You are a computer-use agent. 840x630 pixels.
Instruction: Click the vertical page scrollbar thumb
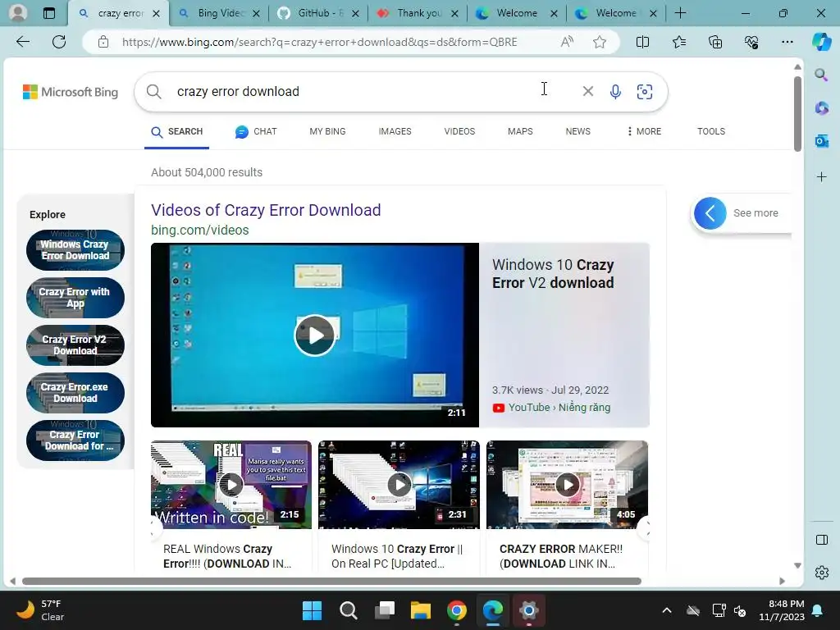point(797,113)
